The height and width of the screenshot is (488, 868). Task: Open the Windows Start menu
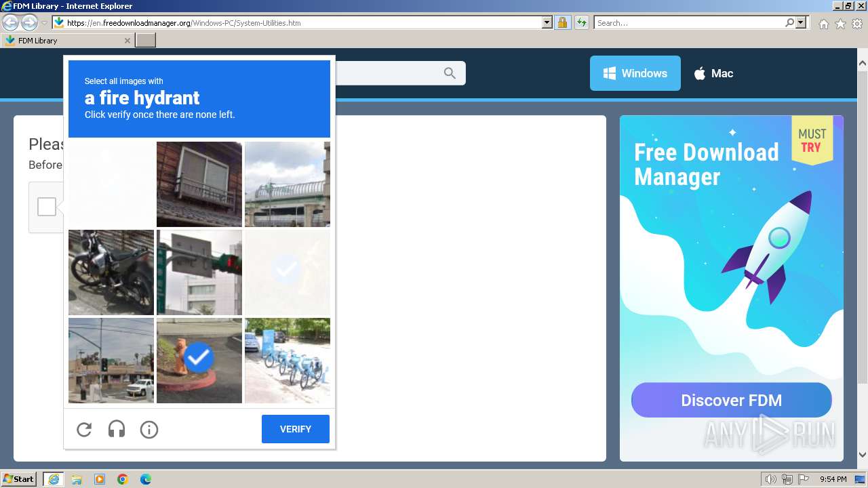pos(19,479)
